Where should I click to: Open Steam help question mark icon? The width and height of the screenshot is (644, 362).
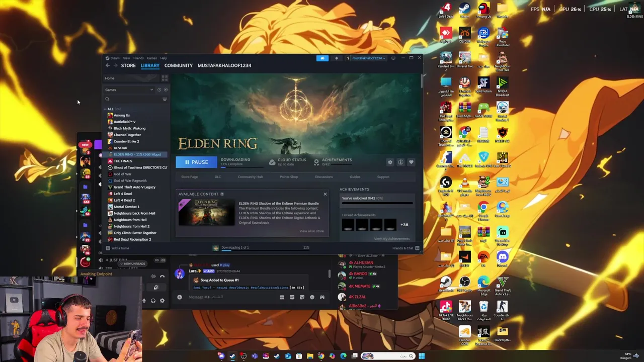348,58
